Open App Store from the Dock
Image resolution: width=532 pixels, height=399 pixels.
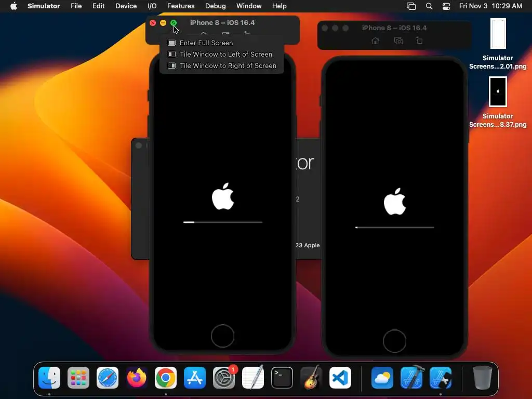pos(195,378)
